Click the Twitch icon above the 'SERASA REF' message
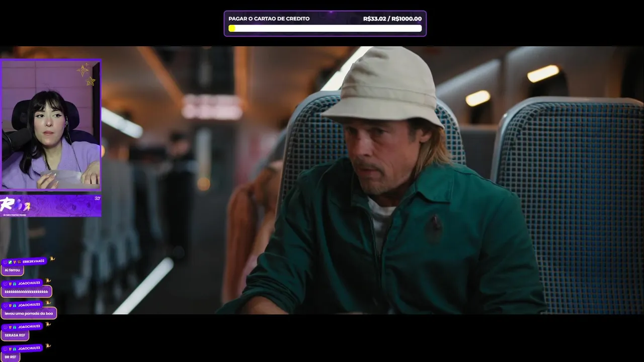The image size is (644, 362). coord(6,327)
